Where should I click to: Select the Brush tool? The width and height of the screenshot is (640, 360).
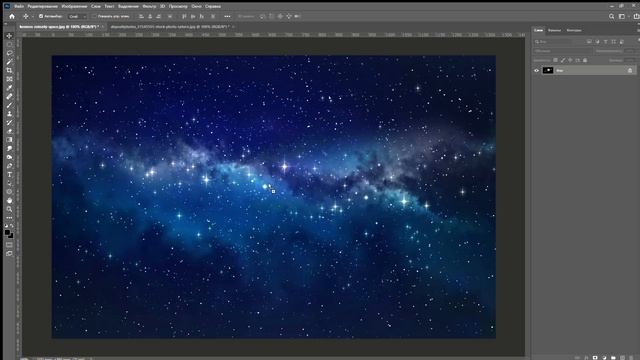pos(9,105)
